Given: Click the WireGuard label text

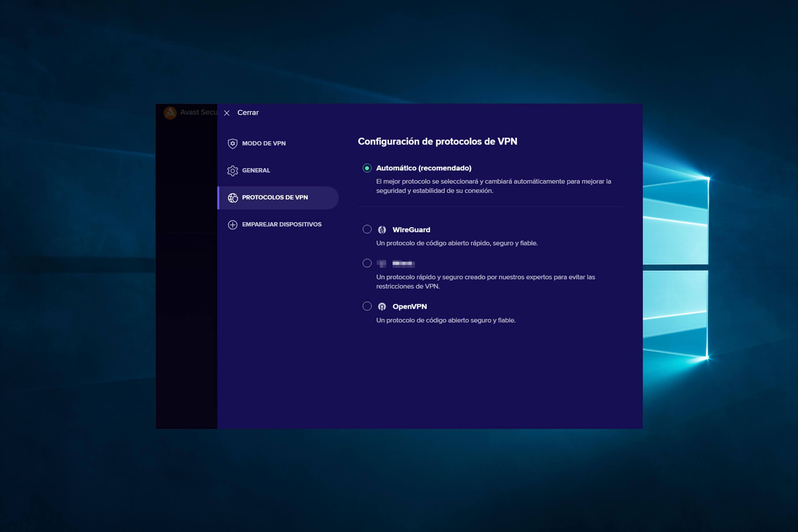Looking at the screenshot, I should click(x=411, y=230).
